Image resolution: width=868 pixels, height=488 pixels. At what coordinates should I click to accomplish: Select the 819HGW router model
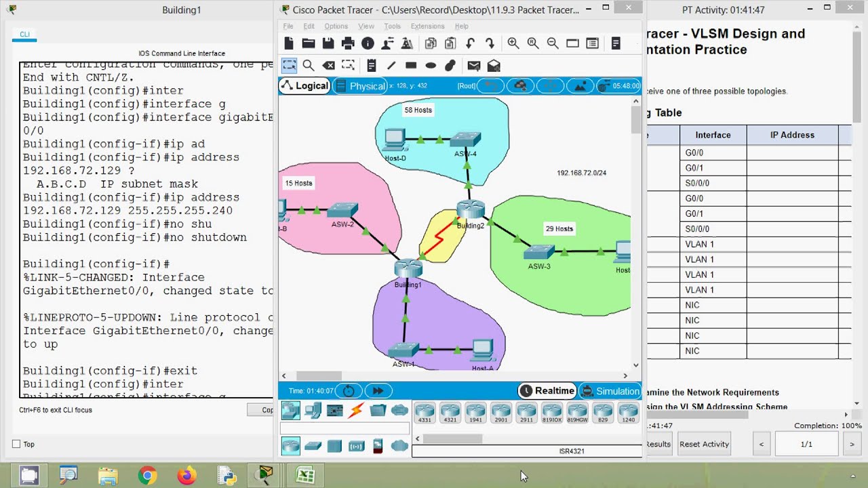[578, 413]
